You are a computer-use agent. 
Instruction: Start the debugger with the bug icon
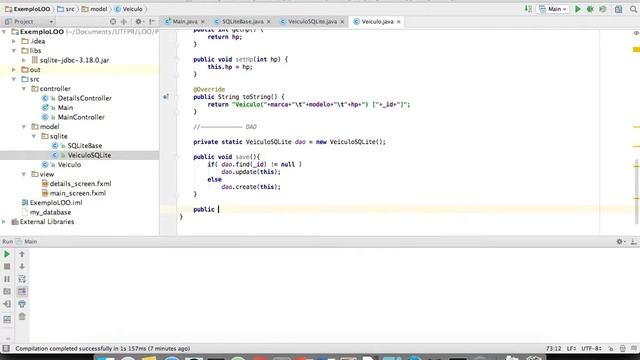pyautogui.click(x=590, y=9)
